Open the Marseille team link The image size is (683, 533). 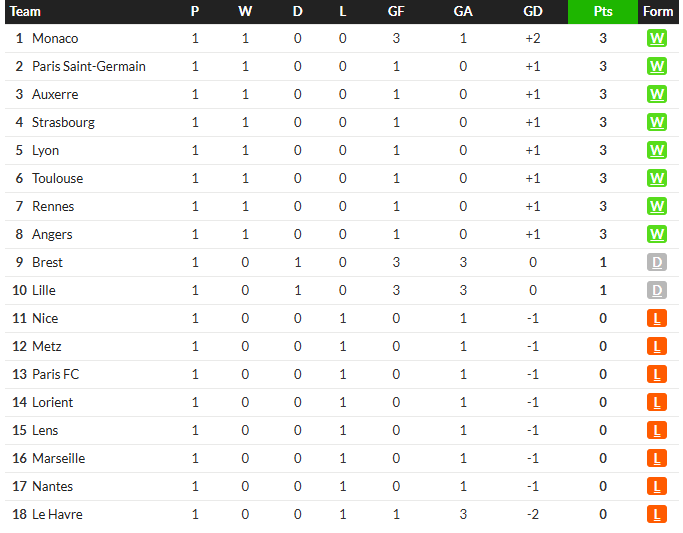point(58,458)
